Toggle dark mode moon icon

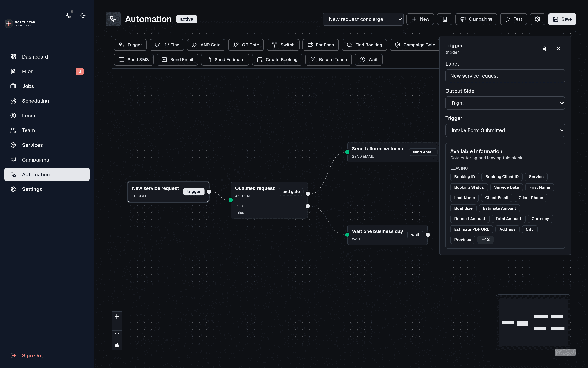tap(83, 16)
